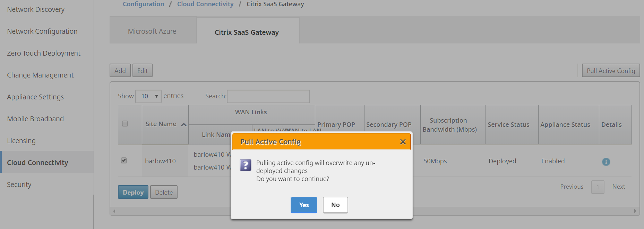Toggle the select-all header checkbox
Image resolution: width=644 pixels, height=229 pixels.
coord(125,124)
